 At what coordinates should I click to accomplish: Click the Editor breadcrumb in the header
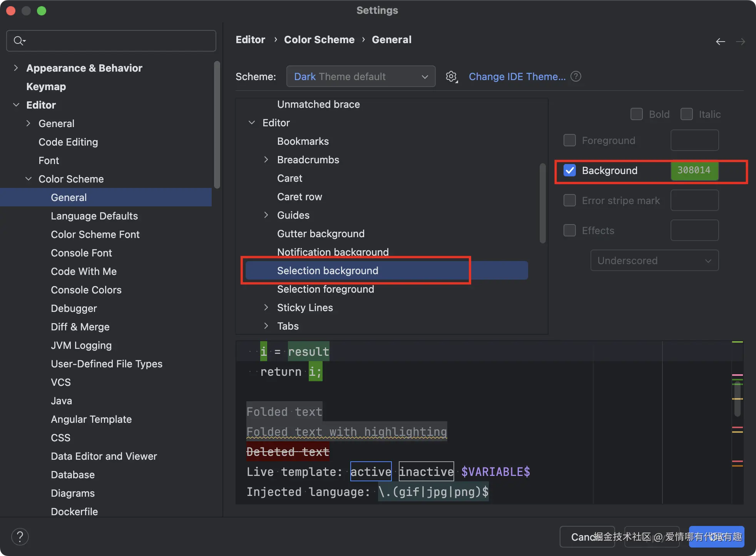pyautogui.click(x=250, y=40)
